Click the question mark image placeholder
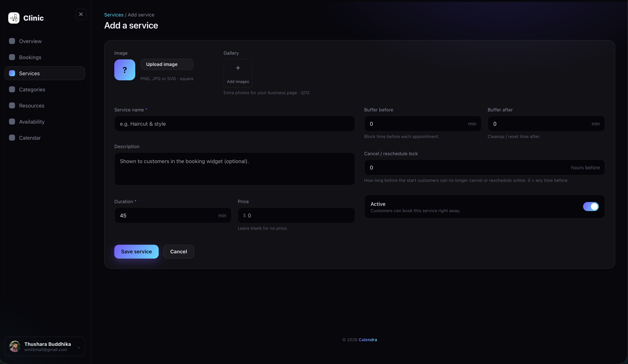This screenshot has width=628, height=364. coord(125,70)
